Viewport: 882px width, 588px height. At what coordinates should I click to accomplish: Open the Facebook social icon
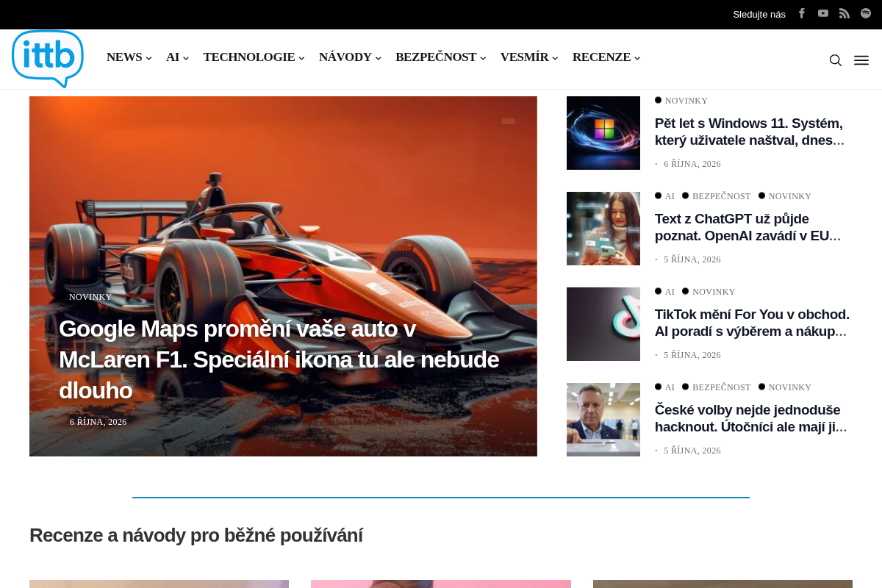tap(802, 13)
